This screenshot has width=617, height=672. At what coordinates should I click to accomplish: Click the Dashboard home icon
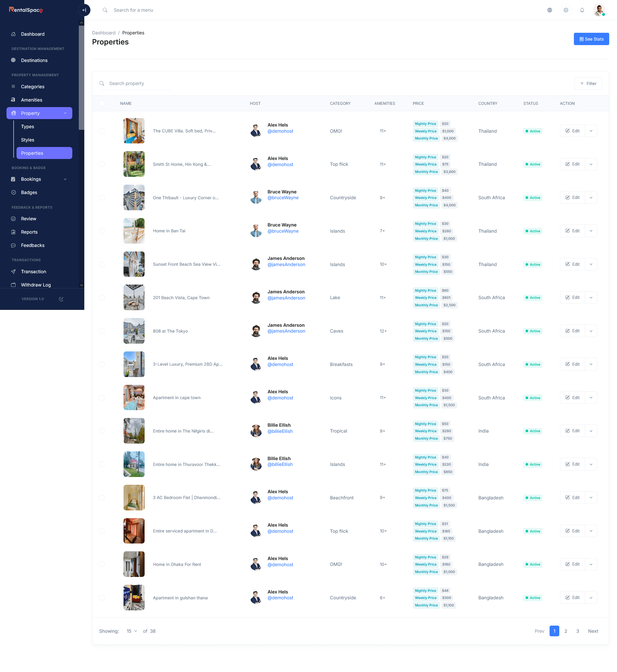pyautogui.click(x=13, y=34)
